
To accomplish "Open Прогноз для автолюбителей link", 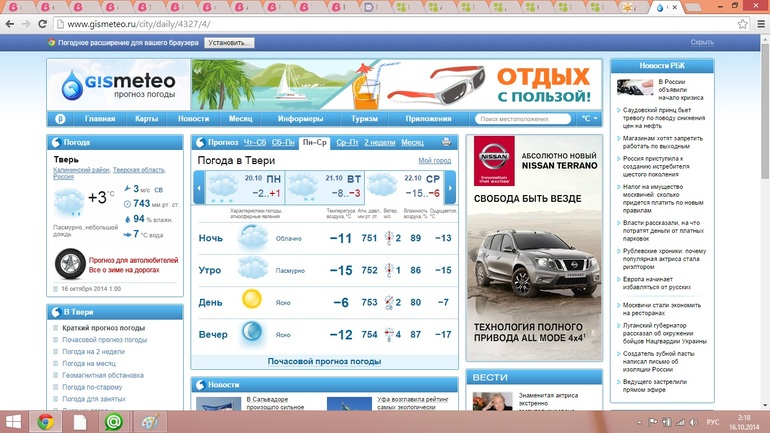I will tap(134, 260).
